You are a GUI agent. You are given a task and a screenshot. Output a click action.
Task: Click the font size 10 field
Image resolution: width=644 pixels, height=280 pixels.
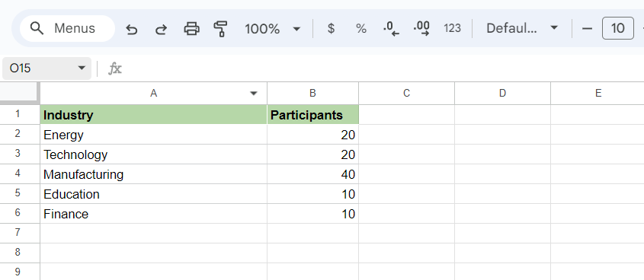point(618,28)
